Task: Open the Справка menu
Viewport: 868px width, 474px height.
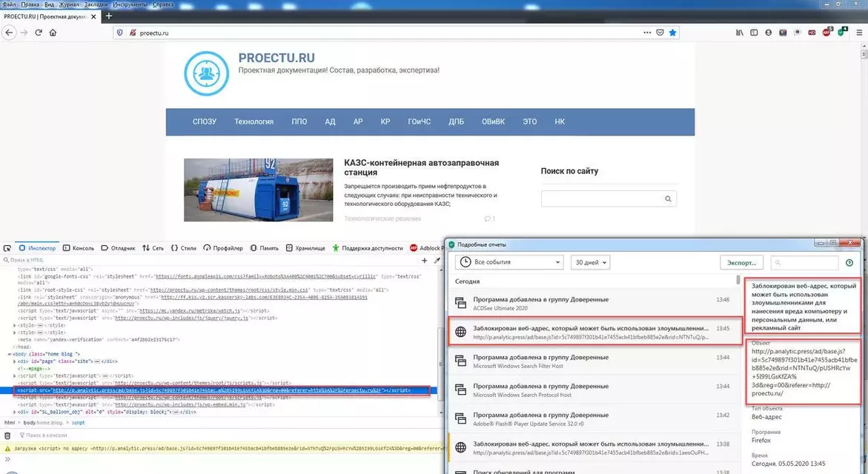Action: (163, 4)
